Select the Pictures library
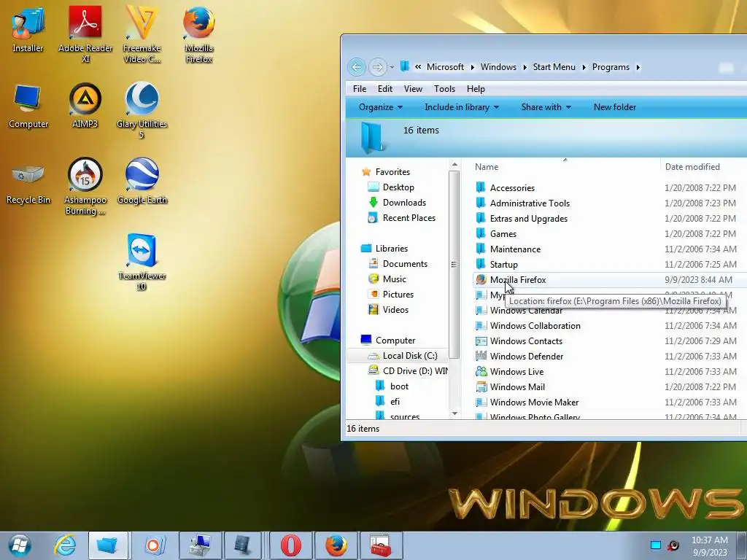 [x=398, y=295]
